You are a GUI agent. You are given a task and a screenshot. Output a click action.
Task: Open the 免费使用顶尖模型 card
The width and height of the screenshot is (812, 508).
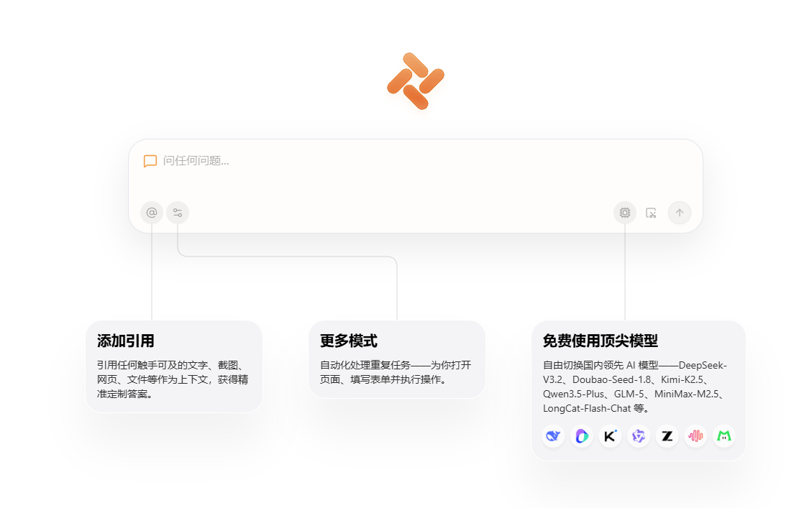pyautogui.click(x=639, y=388)
